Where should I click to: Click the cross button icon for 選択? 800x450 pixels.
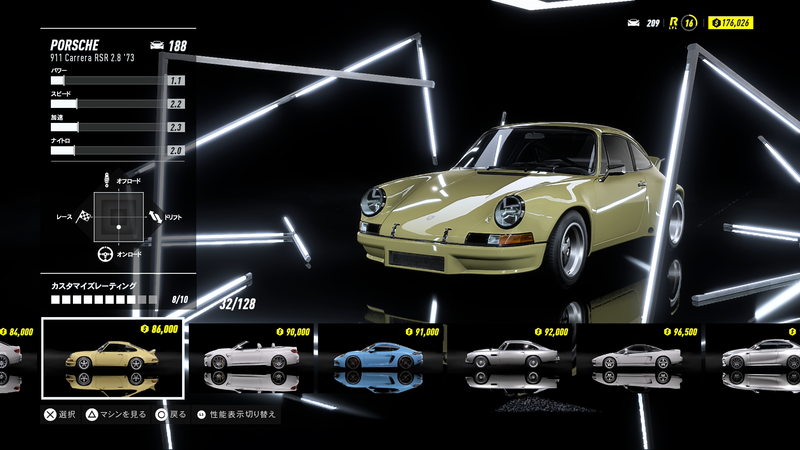click(49, 415)
